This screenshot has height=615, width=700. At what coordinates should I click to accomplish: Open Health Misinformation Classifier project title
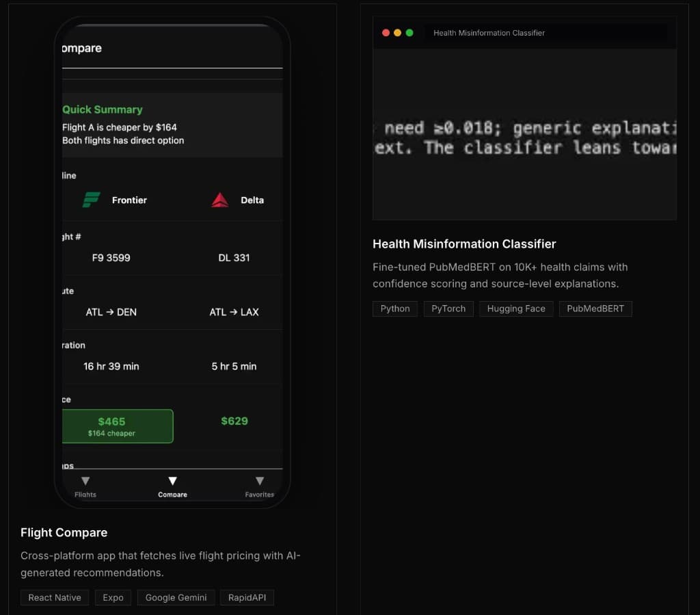point(464,244)
